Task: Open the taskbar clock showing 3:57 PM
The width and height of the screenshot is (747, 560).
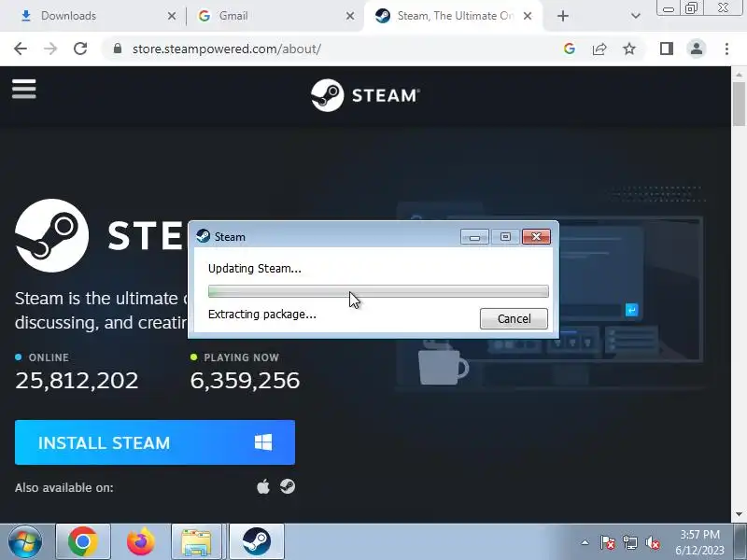Action: coord(699,542)
